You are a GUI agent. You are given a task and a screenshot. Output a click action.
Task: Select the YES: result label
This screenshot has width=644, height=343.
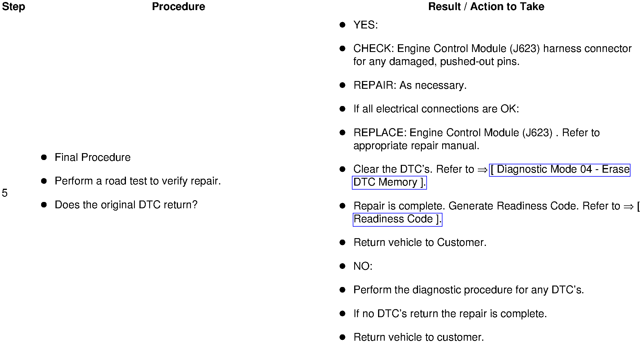coord(365,25)
